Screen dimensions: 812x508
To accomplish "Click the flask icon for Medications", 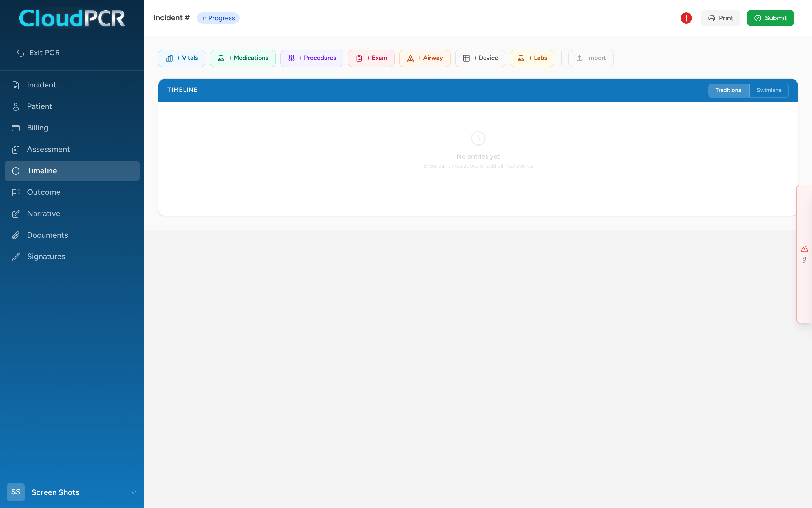I will (221, 58).
